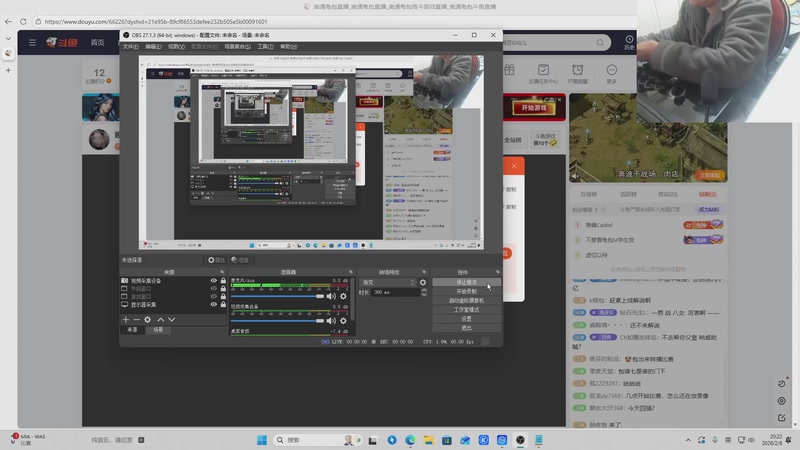The width and height of the screenshot is (800, 450).
Task: Enable 工作室模式 studio mode
Action: click(x=466, y=310)
